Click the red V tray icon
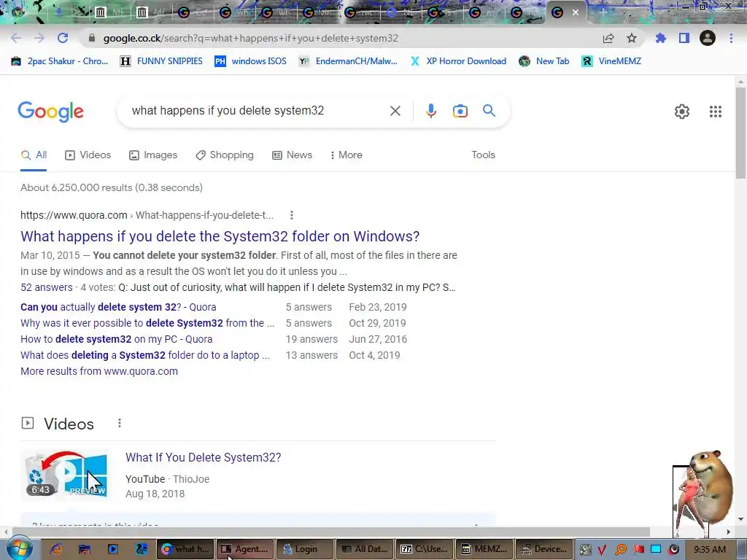Image resolution: width=747 pixels, height=560 pixels. pos(602,550)
